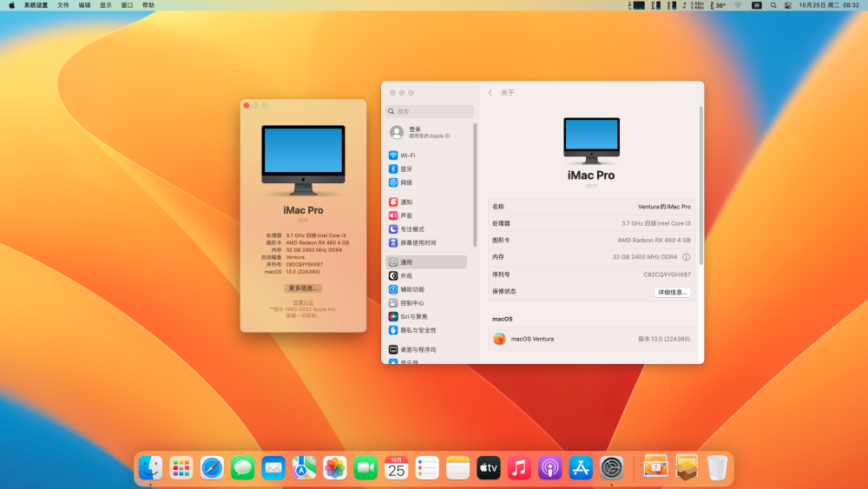Click the macOS Ventura version row
The width and height of the screenshot is (868, 489).
tap(591, 339)
